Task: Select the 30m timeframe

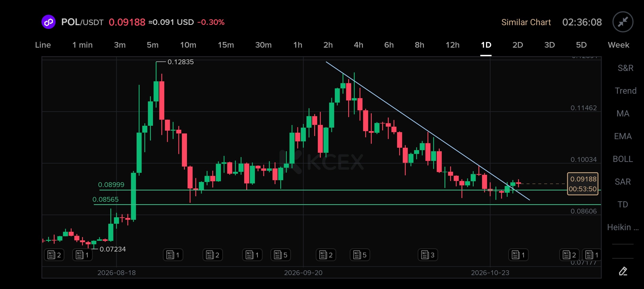Action: point(263,45)
